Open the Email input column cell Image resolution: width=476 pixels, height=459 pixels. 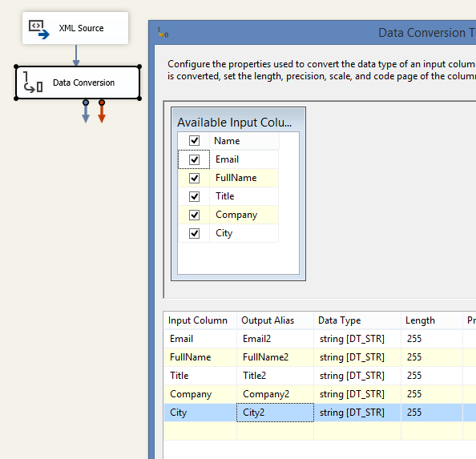(x=200, y=339)
